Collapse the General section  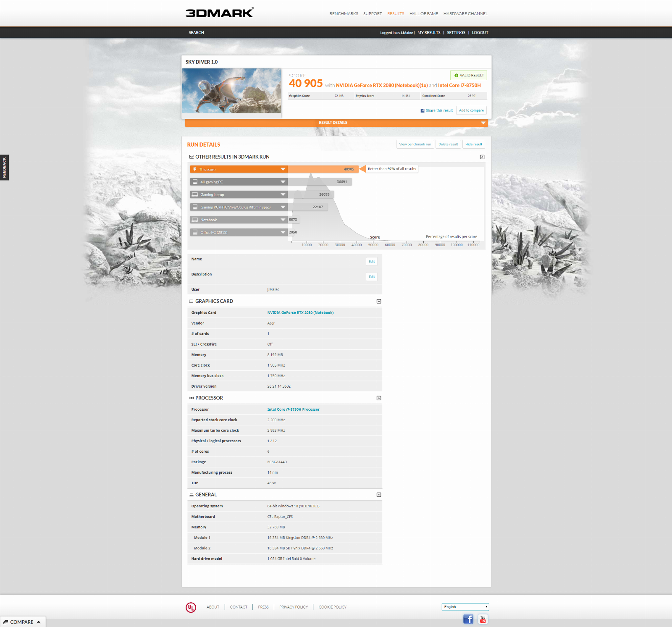pos(379,495)
